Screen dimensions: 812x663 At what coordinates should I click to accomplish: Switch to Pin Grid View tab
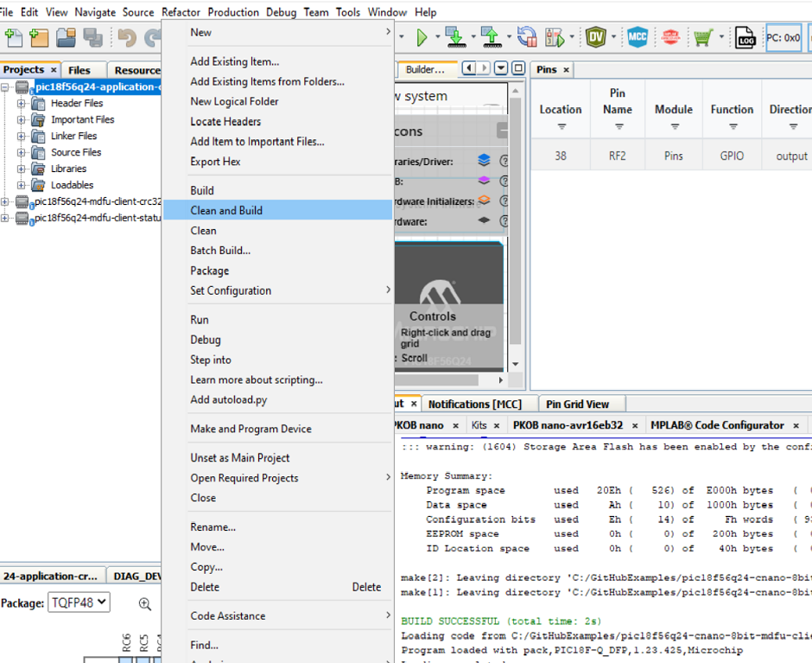click(x=577, y=405)
